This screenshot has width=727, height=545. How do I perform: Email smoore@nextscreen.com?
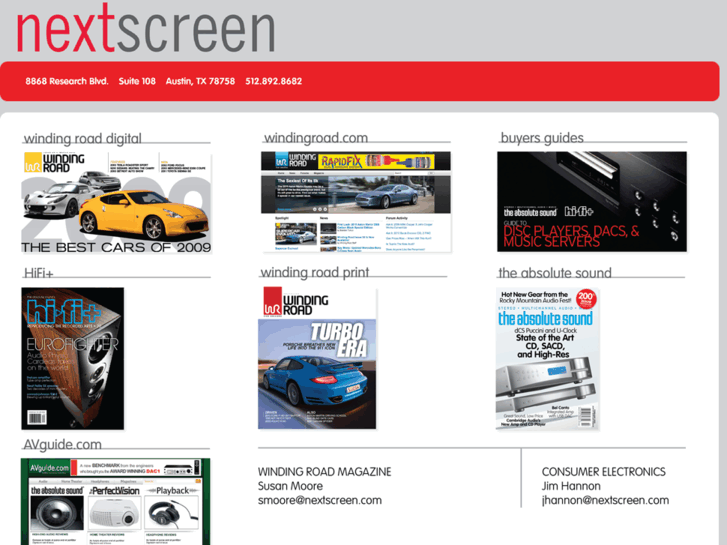point(320,500)
